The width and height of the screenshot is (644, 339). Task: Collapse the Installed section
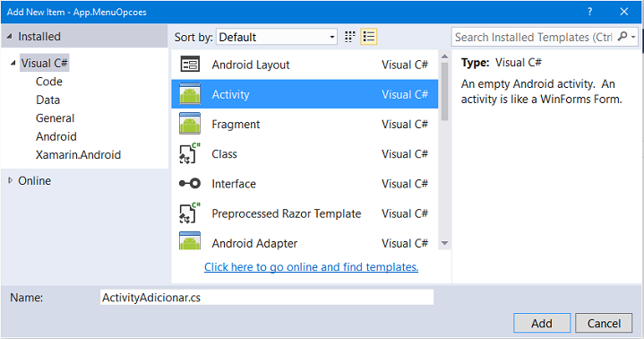(10, 36)
